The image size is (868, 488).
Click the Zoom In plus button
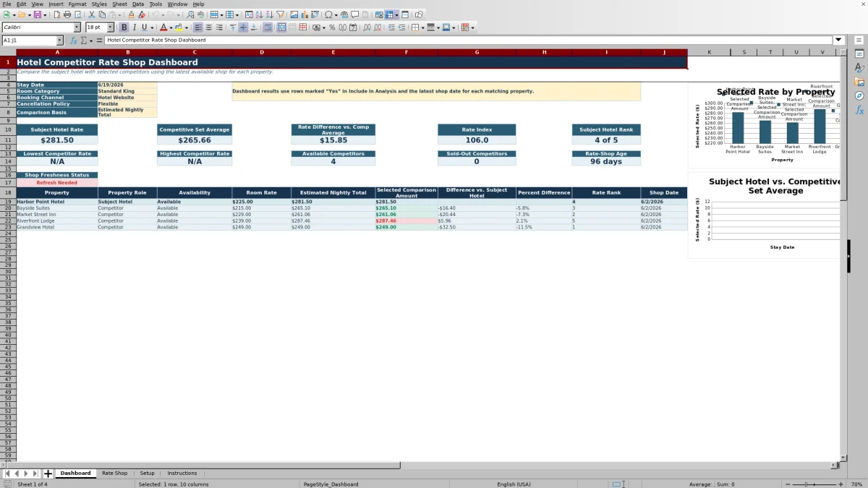840,484
